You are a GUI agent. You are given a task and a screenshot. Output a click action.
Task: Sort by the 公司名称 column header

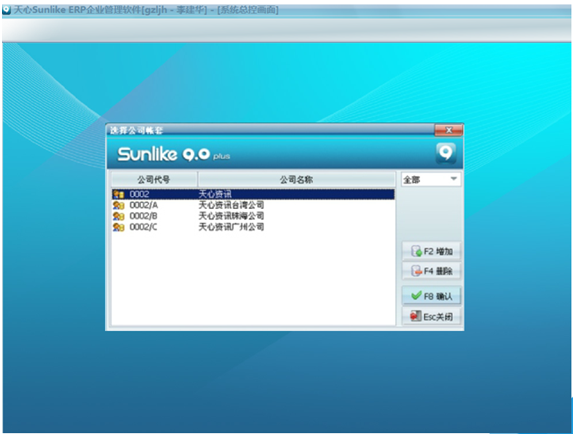[x=296, y=180]
